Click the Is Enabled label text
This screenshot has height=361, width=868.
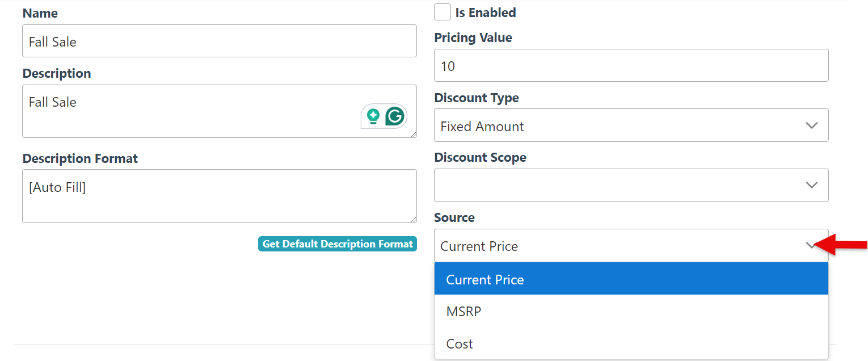tap(485, 12)
